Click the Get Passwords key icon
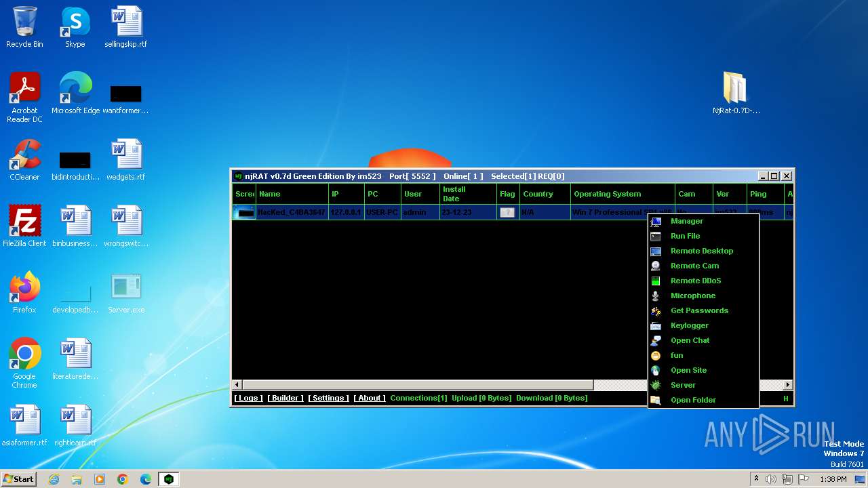This screenshot has width=868, height=488. tap(656, 311)
